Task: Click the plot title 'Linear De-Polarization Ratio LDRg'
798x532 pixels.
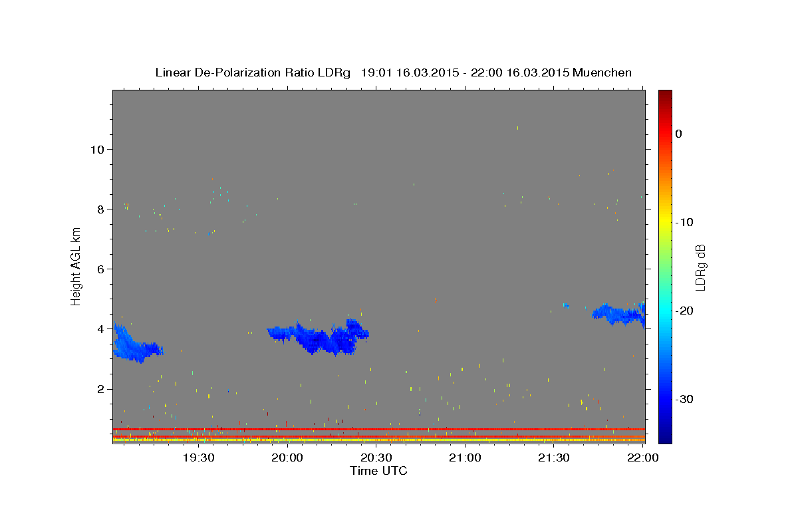Action: coord(253,72)
